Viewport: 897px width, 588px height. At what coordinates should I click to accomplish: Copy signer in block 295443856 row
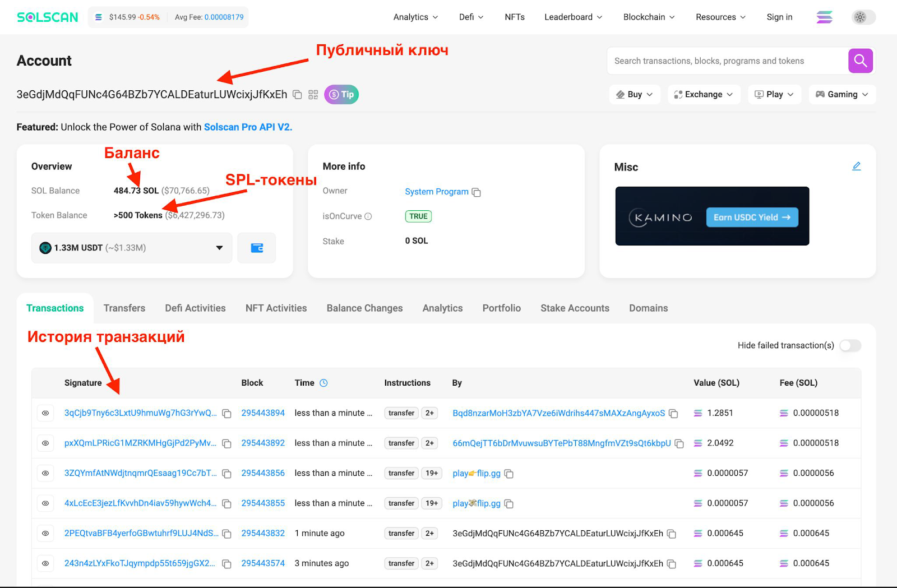[509, 474]
